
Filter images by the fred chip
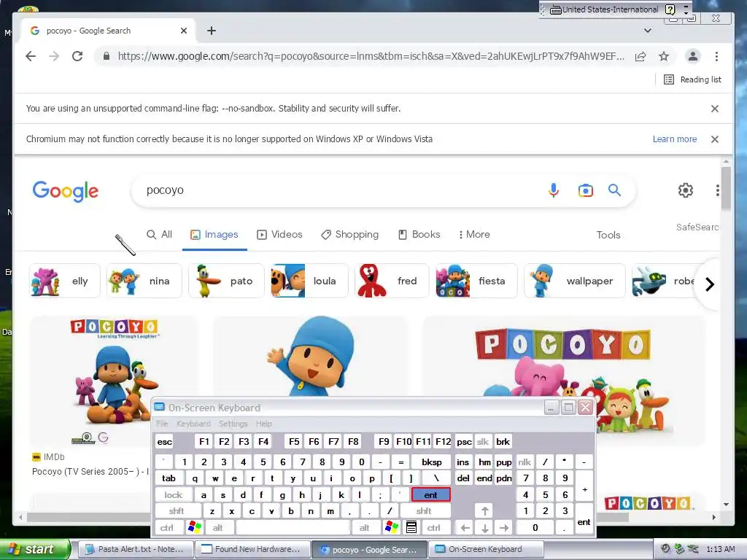click(x=392, y=281)
